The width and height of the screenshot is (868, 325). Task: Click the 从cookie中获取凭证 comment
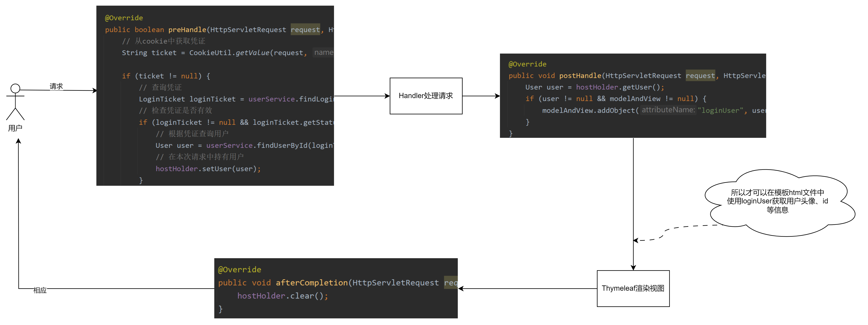[164, 41]
